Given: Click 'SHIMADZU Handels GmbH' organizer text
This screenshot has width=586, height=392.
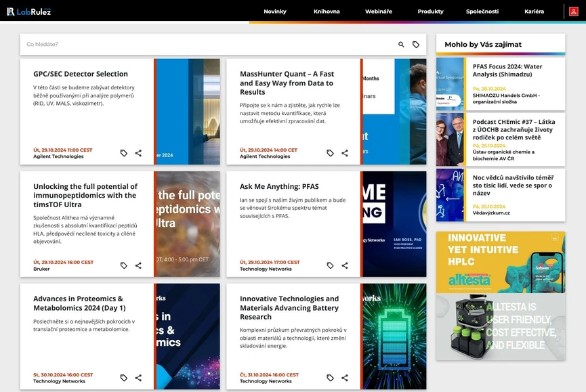Looking at the screenshot, I should click(x=506, y=99).
